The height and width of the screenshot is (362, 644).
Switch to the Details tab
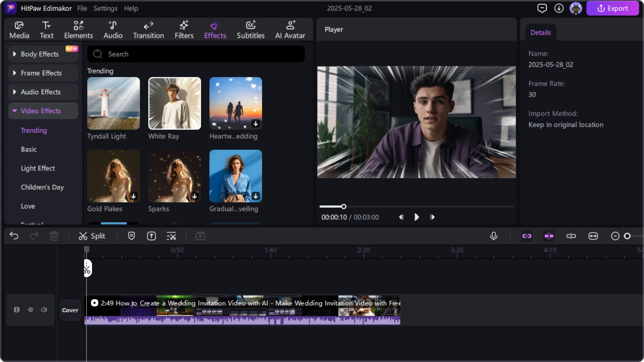[x=540, y=33]
